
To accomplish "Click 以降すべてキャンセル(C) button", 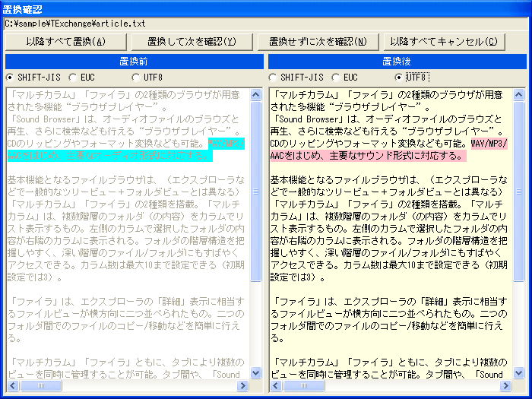I will (445, 42).
